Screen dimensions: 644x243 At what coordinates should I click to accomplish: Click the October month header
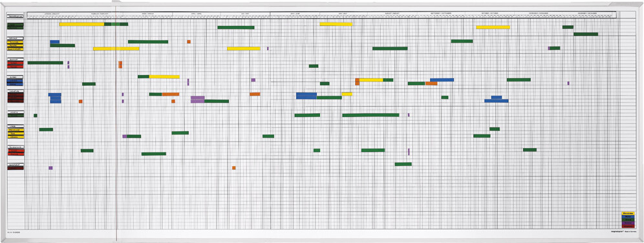click(490, 14)
